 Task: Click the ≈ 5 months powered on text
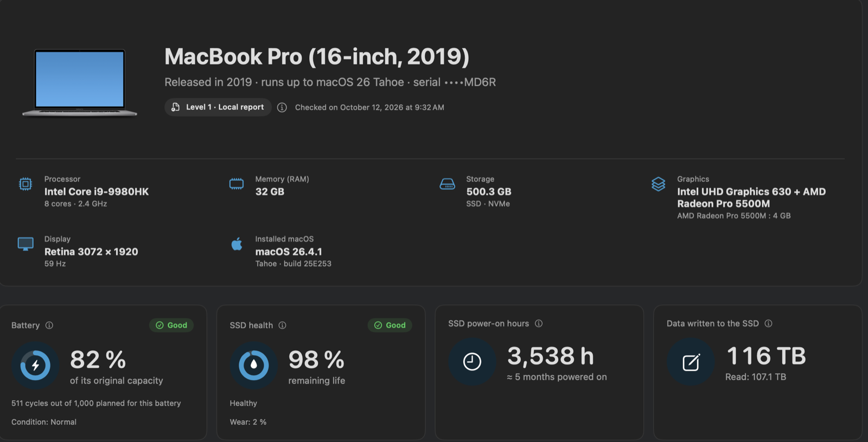tap(557, 377)
